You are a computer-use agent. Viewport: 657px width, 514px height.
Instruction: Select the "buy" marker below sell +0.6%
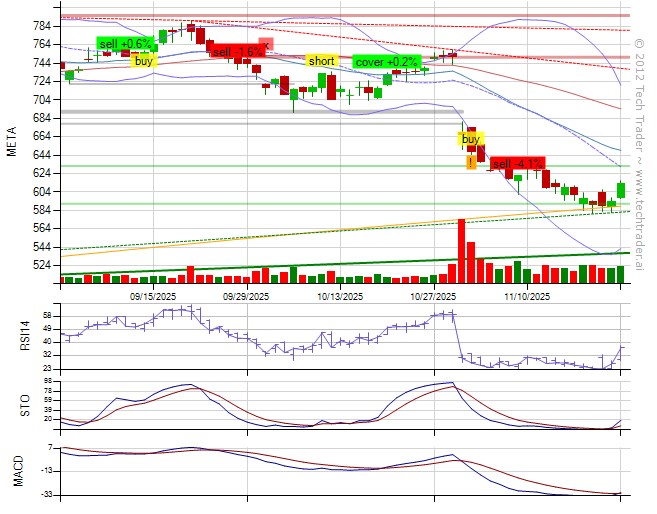point(145,61)
